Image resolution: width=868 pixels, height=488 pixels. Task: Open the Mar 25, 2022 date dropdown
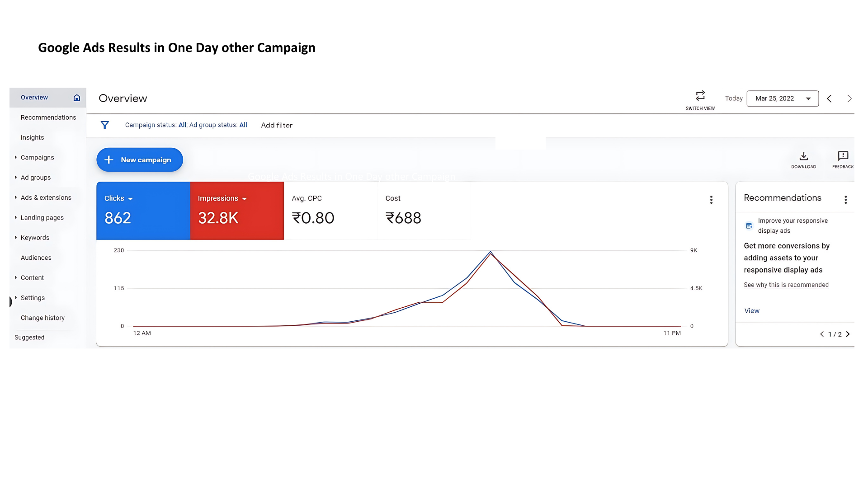[x=782, y=99]
